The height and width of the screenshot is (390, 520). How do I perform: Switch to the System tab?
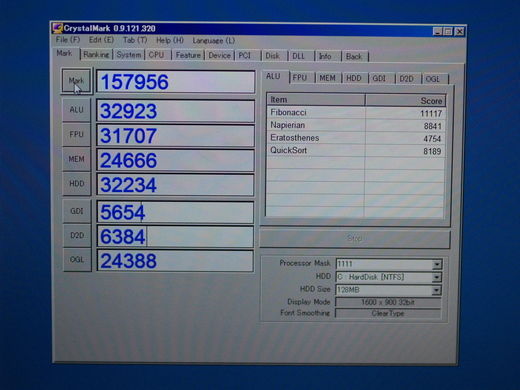tap(129, 55)
